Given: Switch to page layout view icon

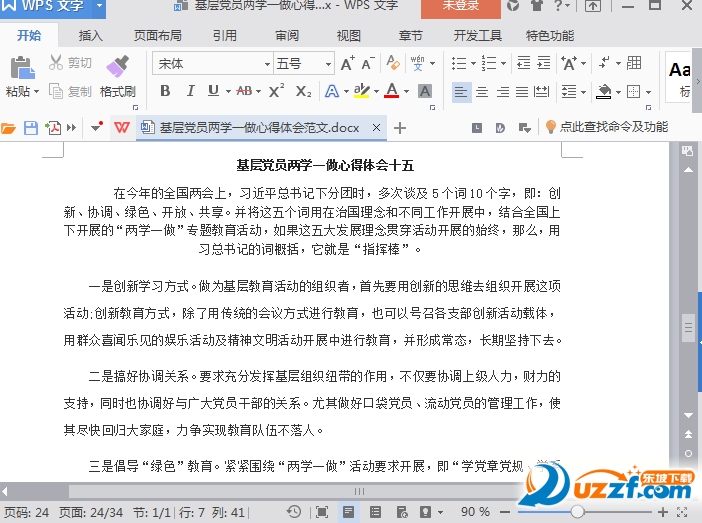Looking at the screenshot, I should 348,511.
